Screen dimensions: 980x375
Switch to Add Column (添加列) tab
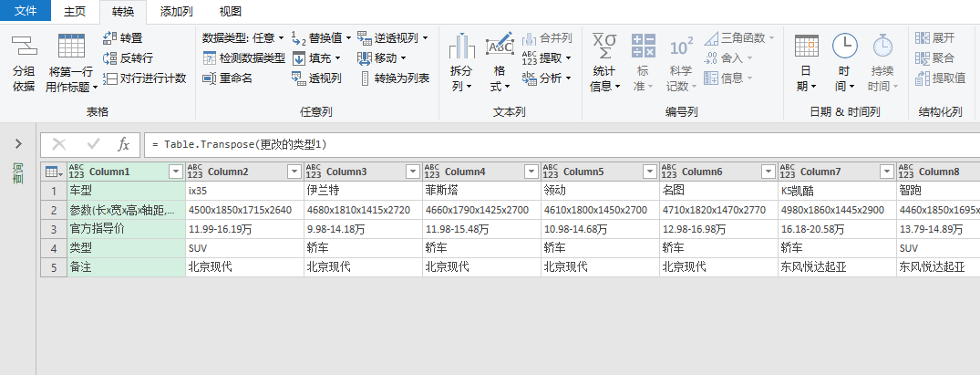click(x=176, y=11)
